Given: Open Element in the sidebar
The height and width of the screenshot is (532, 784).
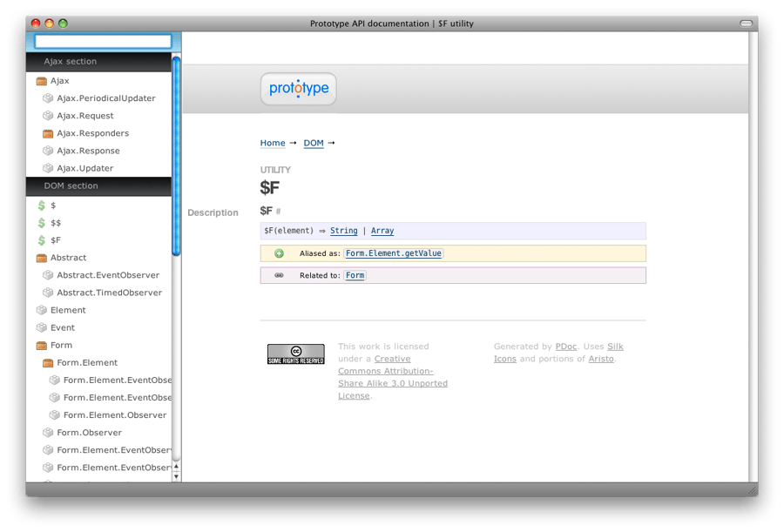Looking at the screenshot, I should (x=68, y=311).
